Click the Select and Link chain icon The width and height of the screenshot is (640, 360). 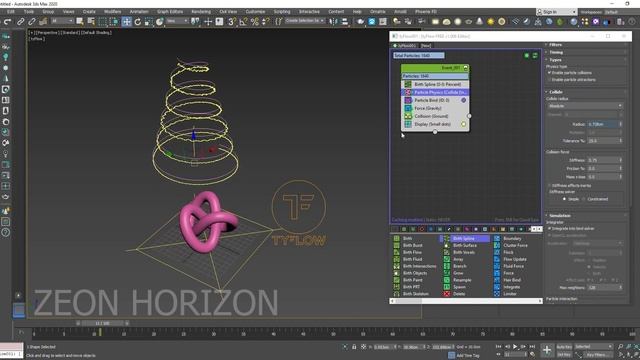pos(20,22)
